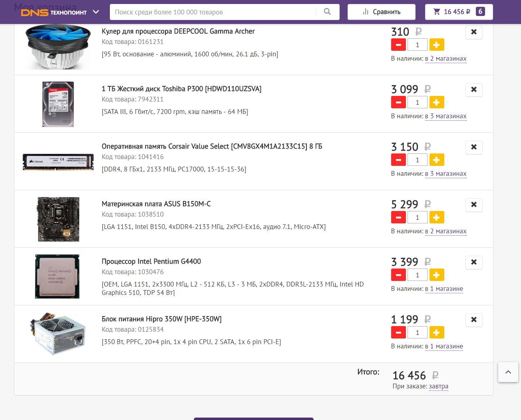This screenshot has width=521, height=420.
Task: Click the завтра delivery date link
Action: coord(439,386)
